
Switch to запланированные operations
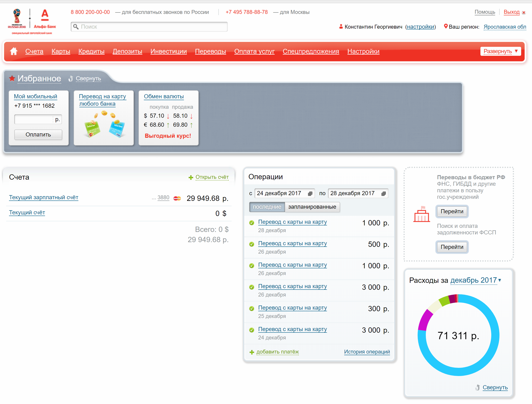tap(312, 207)
